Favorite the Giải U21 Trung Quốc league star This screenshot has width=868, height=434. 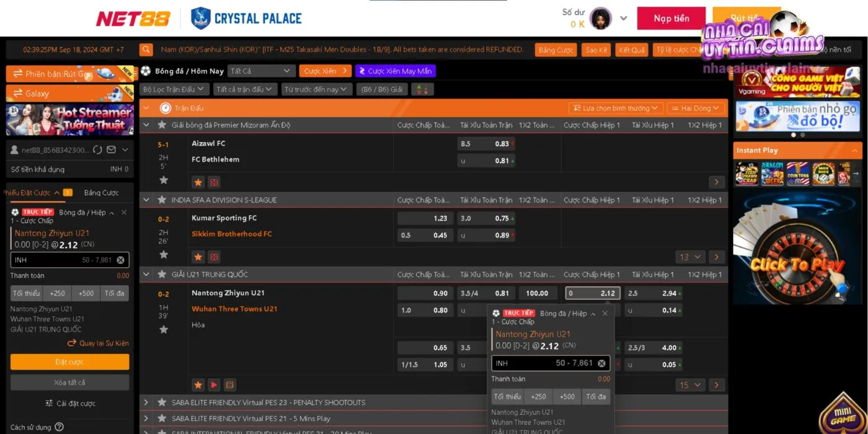point(162,275)
